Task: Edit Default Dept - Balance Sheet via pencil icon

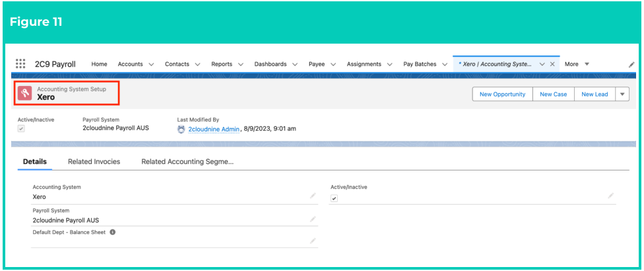Action: (313, 241)
